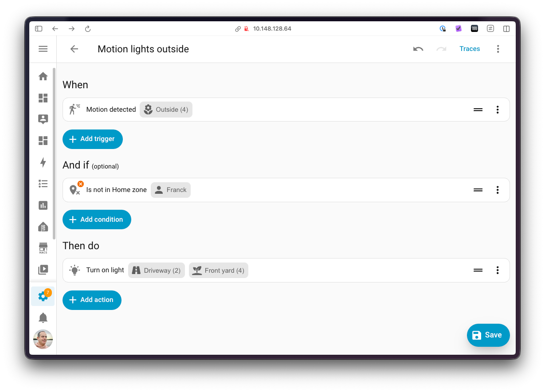Open the logbook house sidebar icon
The height and width of the screenshot is (392, 545).
click(43, 227)
